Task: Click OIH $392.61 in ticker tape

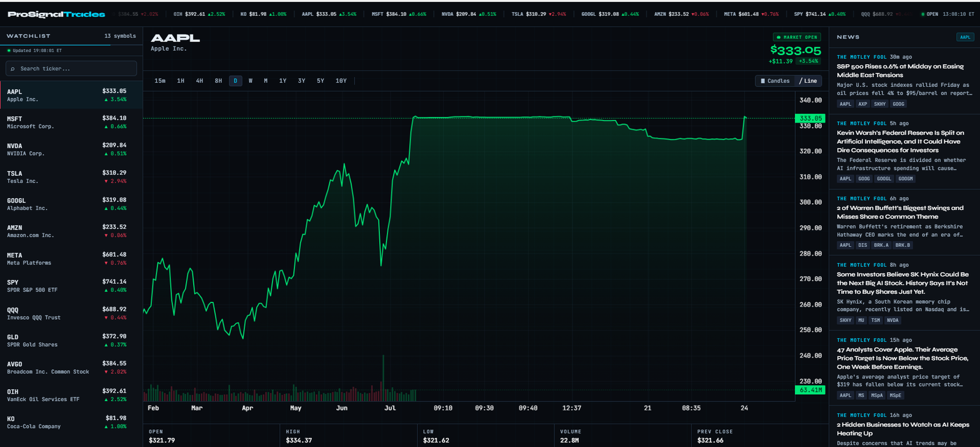Action: [x=199, y=14]
